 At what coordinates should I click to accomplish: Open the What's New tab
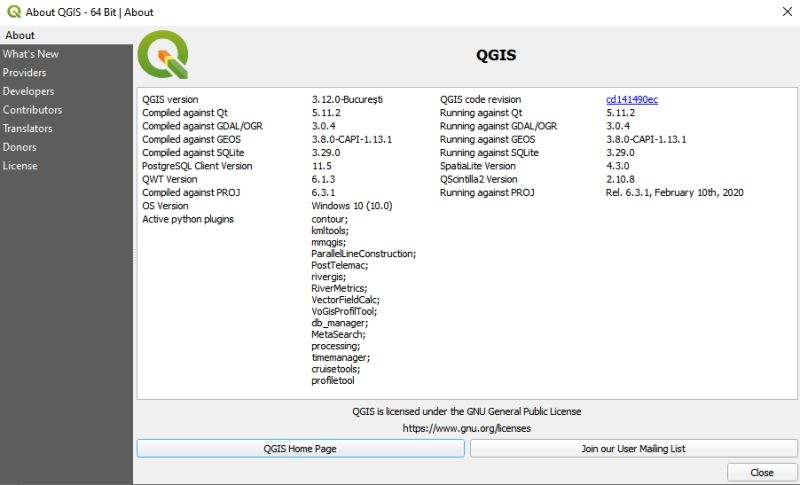tap(66, 54)
